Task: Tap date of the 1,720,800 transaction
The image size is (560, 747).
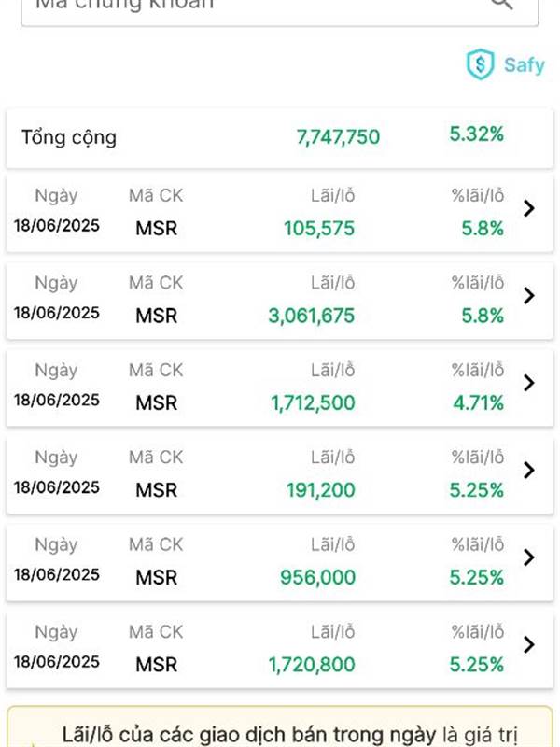Action: pyautogui.click(x=57, y=662)
